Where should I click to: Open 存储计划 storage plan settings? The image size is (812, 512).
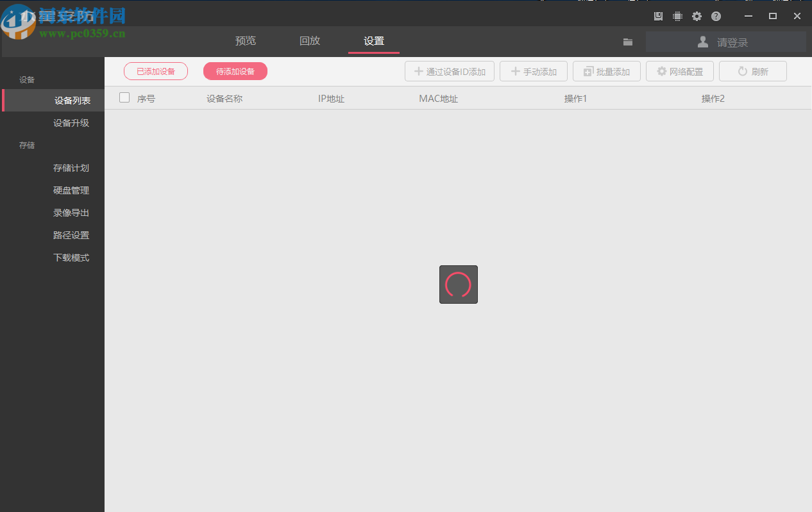coord(71,167)
